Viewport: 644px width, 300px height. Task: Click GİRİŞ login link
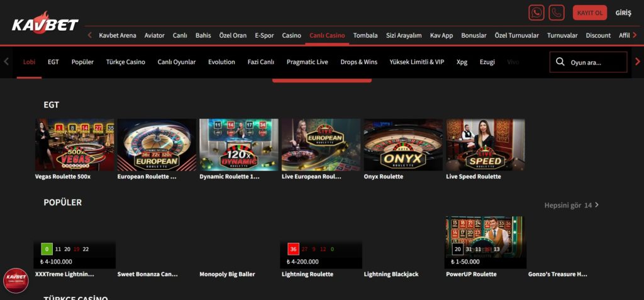pos(623,13)
